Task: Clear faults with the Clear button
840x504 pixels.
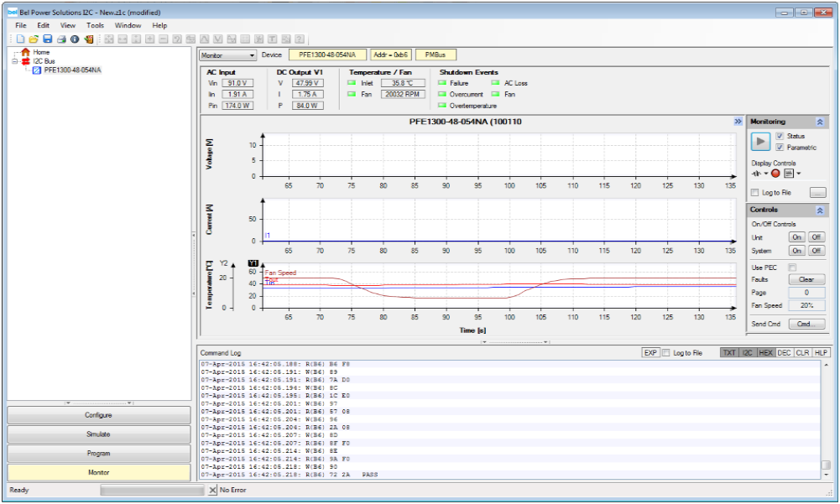Action: coord(806,279)
